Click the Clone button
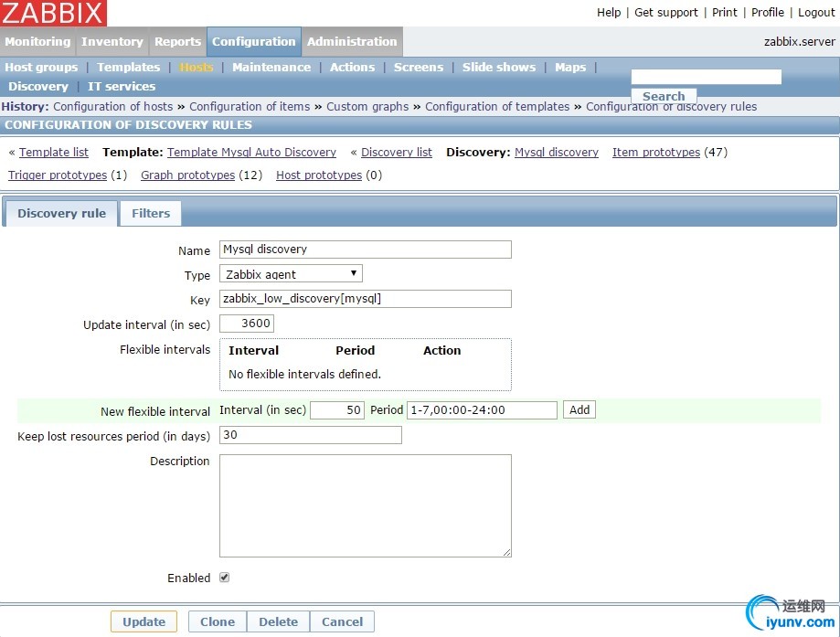The height and width of the screenshot is (637, 840). [x=218, y=621]
